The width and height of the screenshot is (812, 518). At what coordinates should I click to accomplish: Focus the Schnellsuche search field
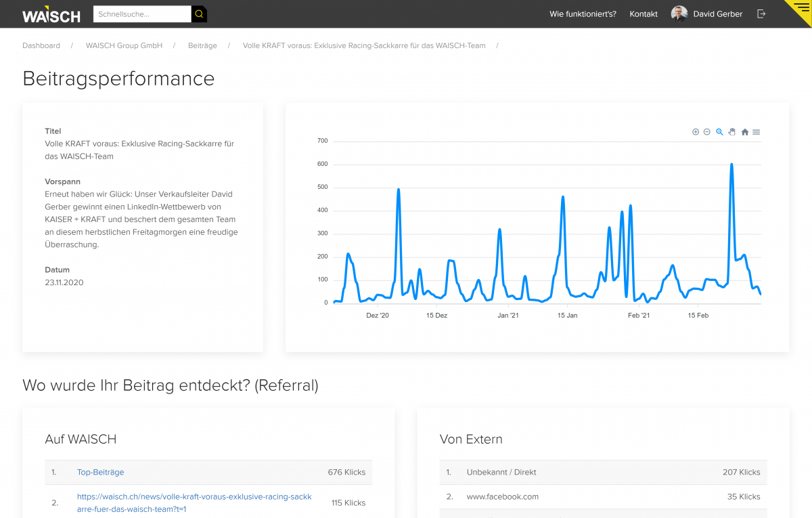(142, 14)
